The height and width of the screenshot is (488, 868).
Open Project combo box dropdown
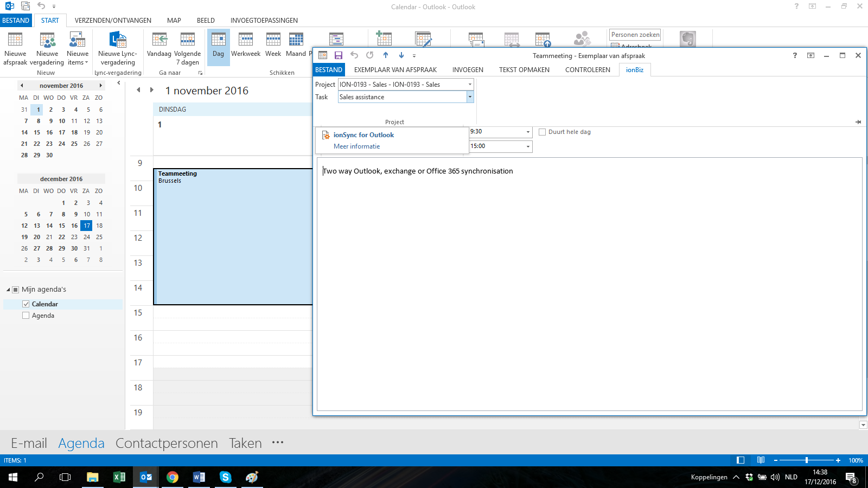(x=470, y=85)
